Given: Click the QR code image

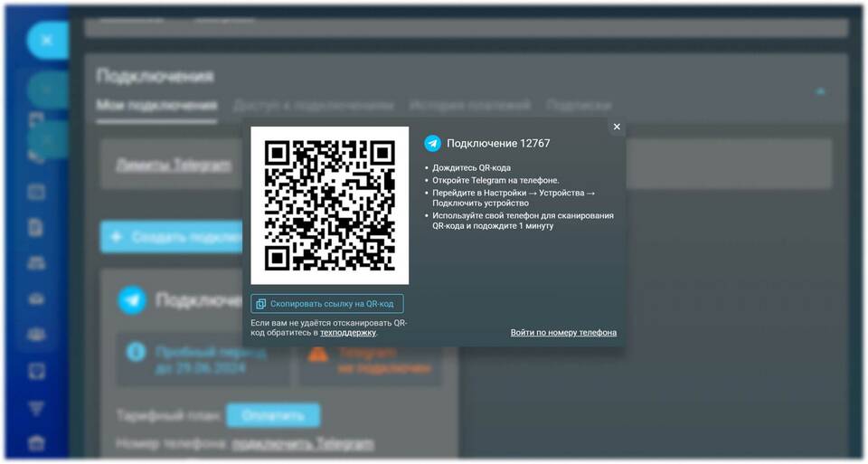Looking at the screenshot, I should point(330,205).
